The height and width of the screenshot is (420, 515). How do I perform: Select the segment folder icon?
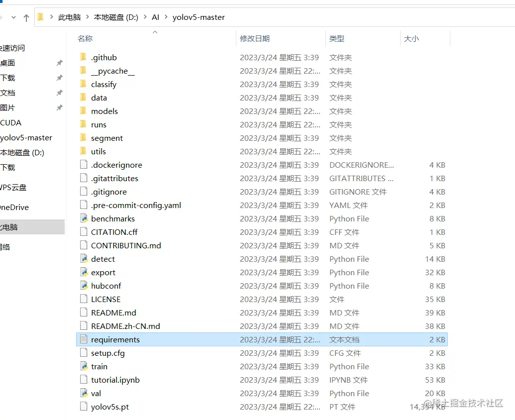click(84, 138)
